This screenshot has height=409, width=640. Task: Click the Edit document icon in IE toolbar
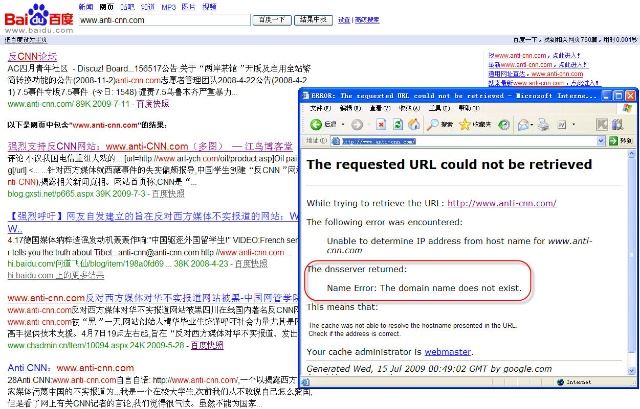pos(562,124)
